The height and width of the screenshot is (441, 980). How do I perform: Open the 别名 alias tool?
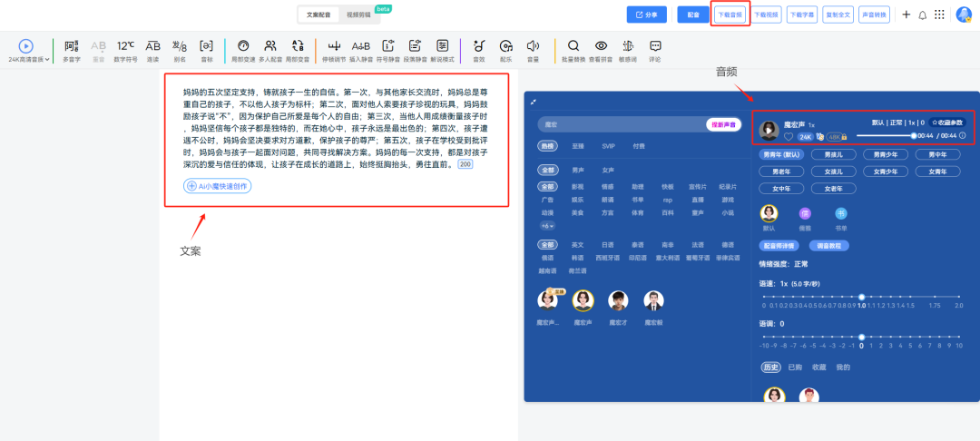tap(180, 51)
